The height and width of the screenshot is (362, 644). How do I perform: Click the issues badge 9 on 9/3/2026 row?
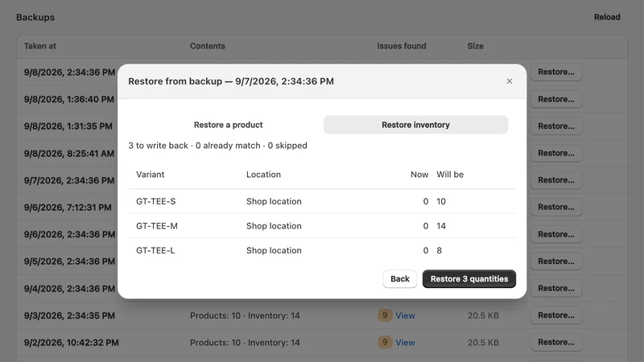[385, 315]
